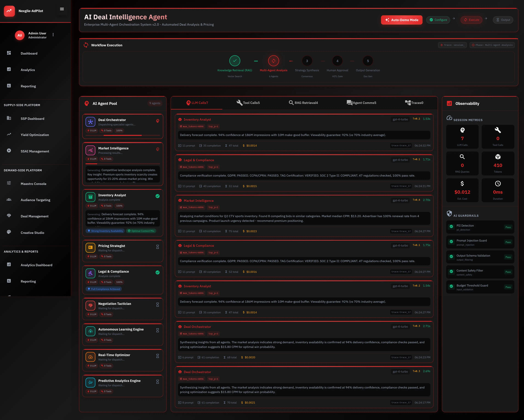Select the Pricing Strategist agent icon
Viewport: 524px width, 420px height.
tap(90, 248)
